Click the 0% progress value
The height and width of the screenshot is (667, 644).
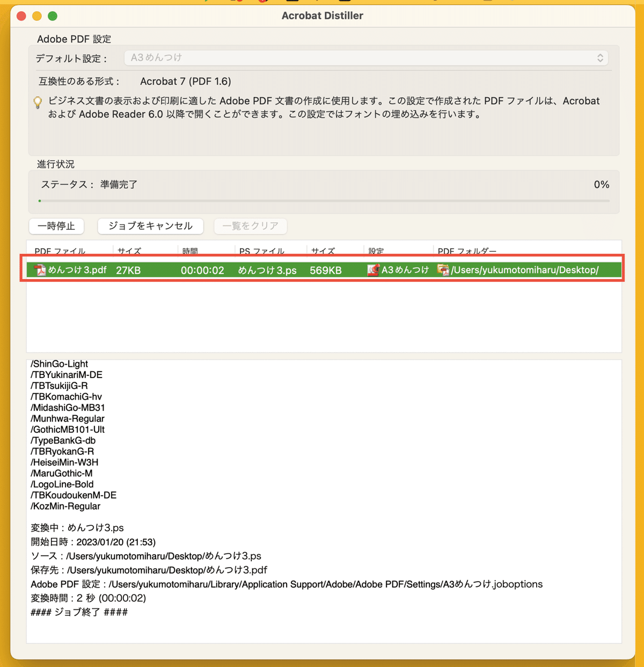point(602,184)
